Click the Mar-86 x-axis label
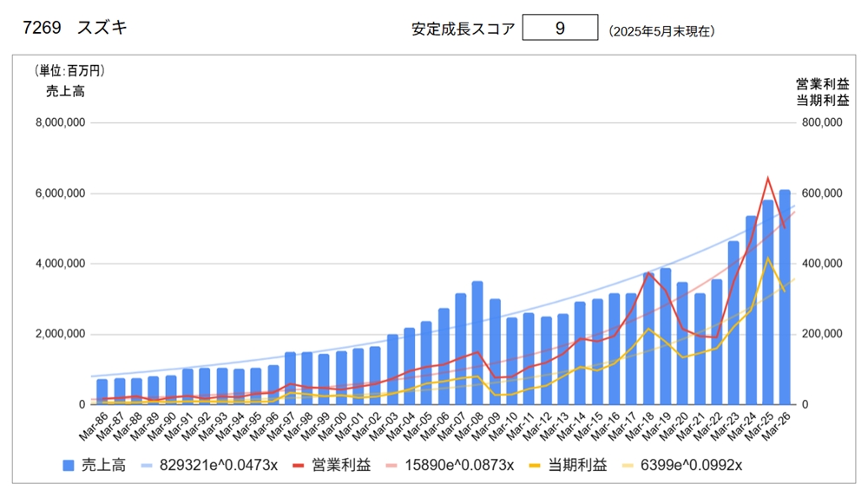 point(93,427)
